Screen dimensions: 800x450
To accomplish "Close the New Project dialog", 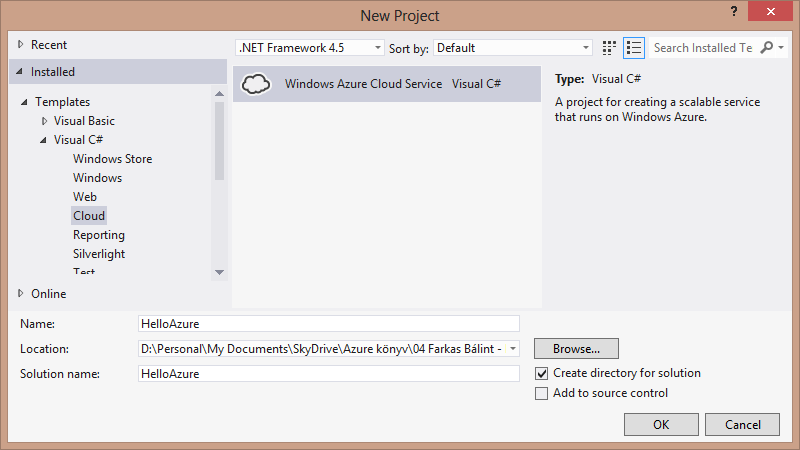I will [770, 11].
